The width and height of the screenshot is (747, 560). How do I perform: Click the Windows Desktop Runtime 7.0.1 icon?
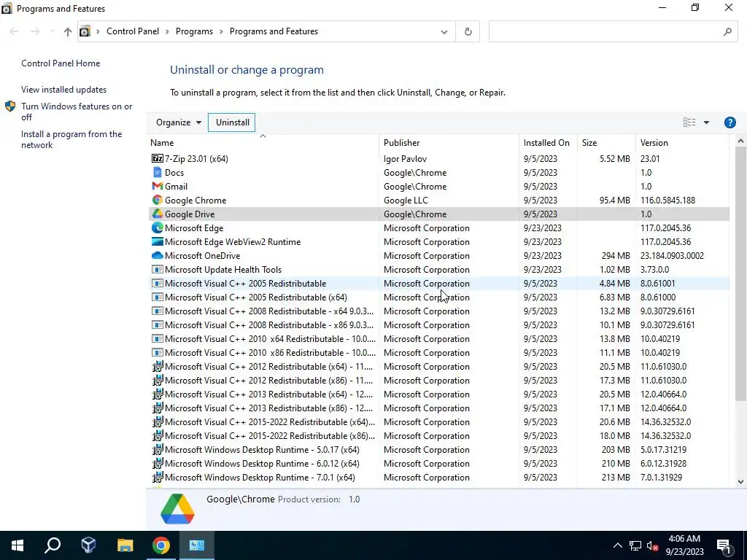(158, 477)
